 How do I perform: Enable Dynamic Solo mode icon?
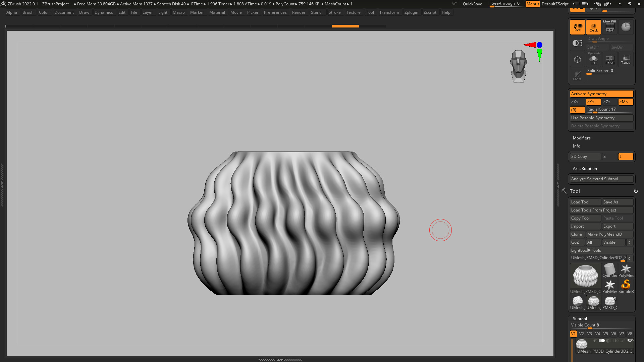tap(593, 60)
